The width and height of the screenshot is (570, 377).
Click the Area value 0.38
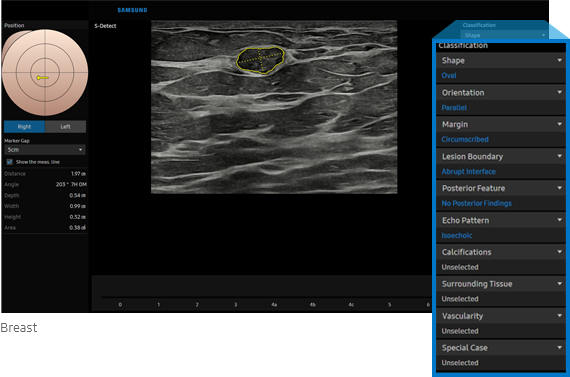tap(78, 228)
